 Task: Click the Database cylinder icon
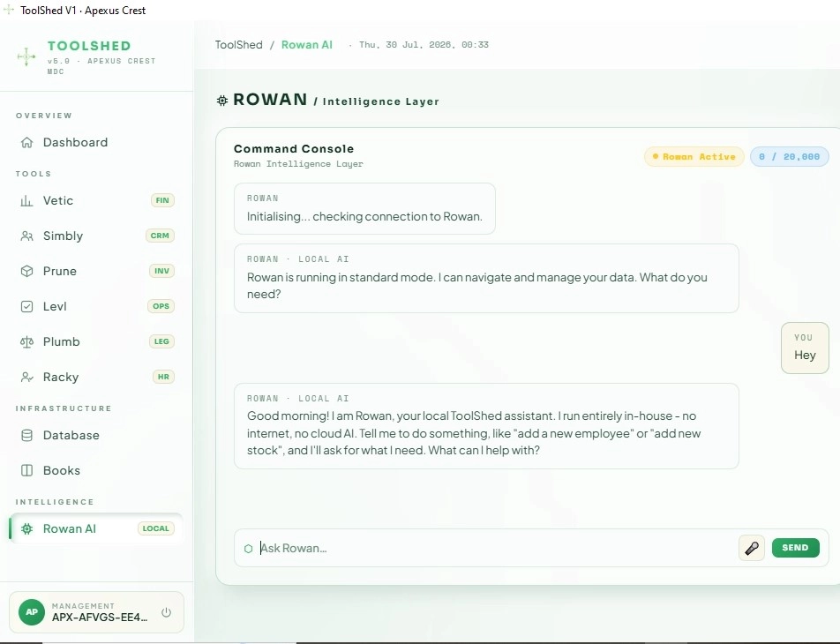click(26, 436)
